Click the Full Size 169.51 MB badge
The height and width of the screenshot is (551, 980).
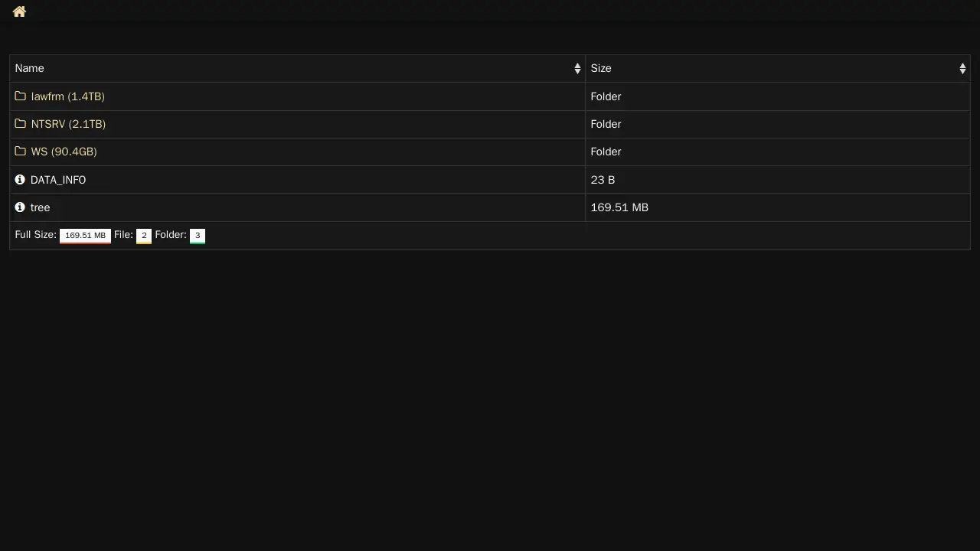pos(85,236)
